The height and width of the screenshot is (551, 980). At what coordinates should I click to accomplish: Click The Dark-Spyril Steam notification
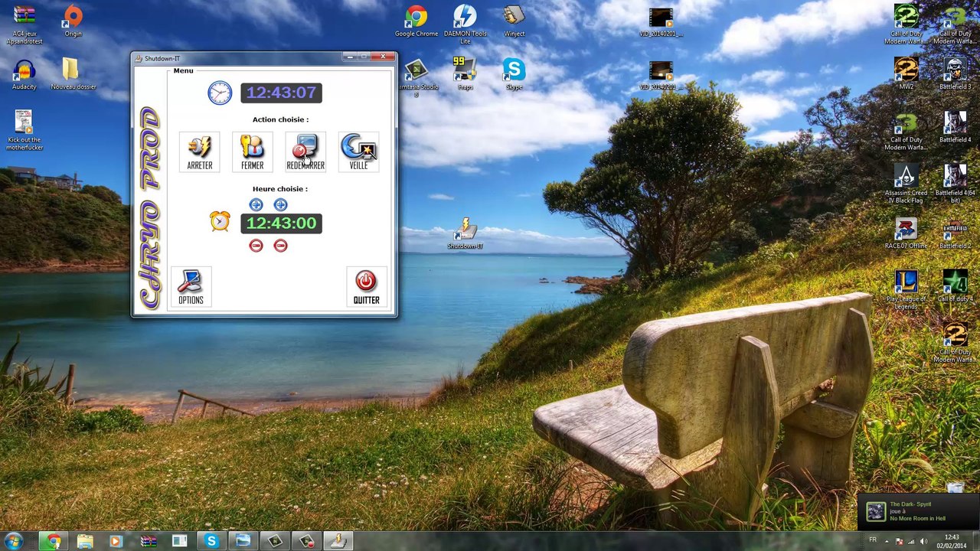[x=918, y=511]
